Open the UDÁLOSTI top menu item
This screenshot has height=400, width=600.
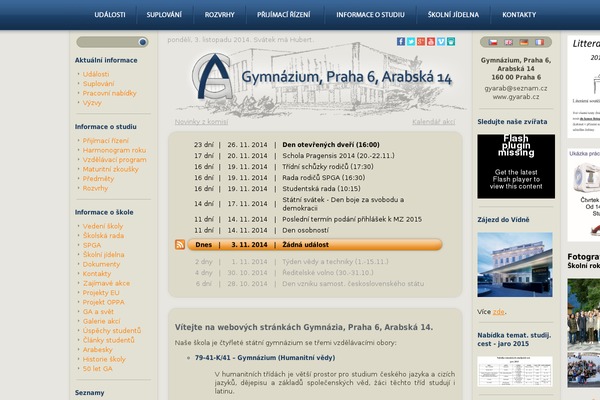pos(110,15)
